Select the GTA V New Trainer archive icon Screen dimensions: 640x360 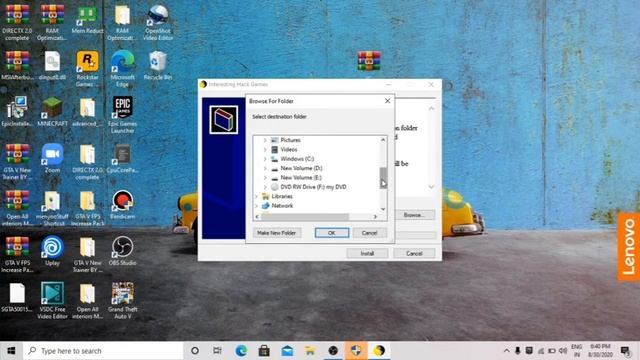tap(17, 154)
